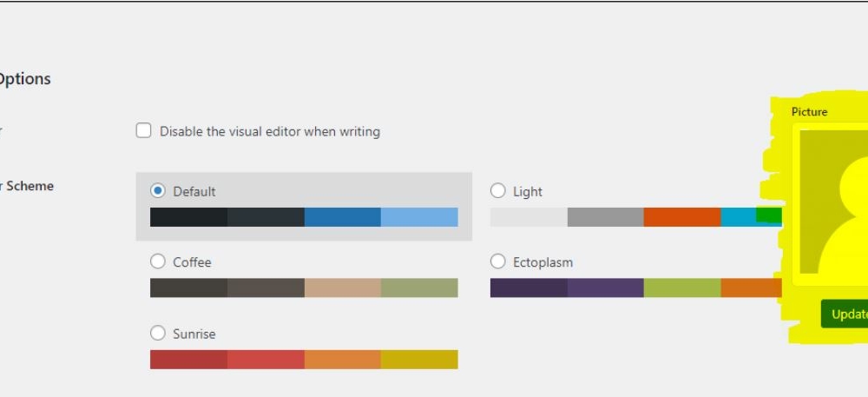Pick the Ectoplasm color scheme radio
Viewport: 868px width, 397px height.
coord(497,261)
